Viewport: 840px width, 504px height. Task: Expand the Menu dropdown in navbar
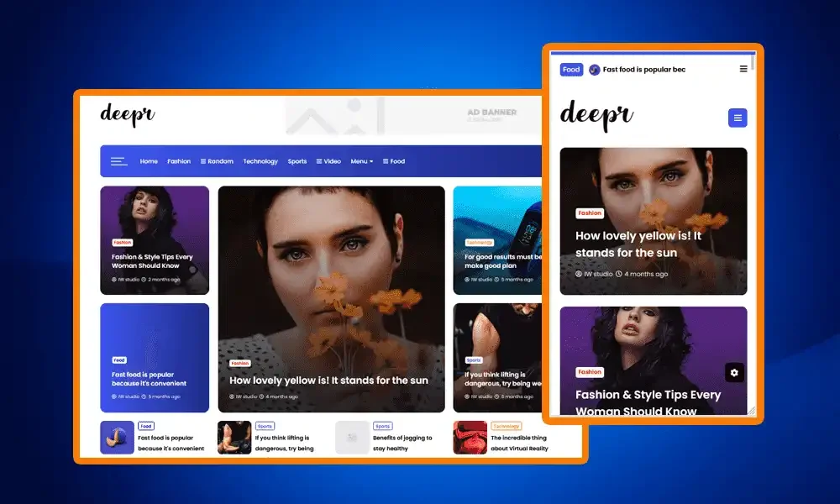(362, 161)
